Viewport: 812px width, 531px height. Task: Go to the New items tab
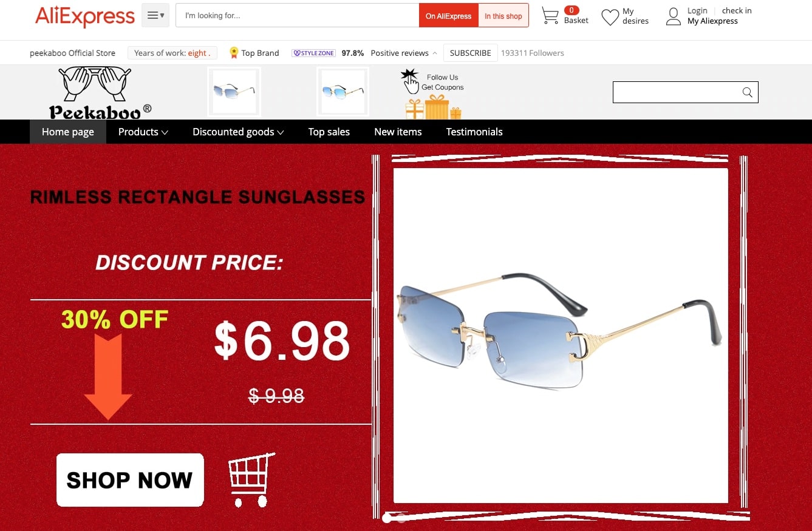pos(398,132)
